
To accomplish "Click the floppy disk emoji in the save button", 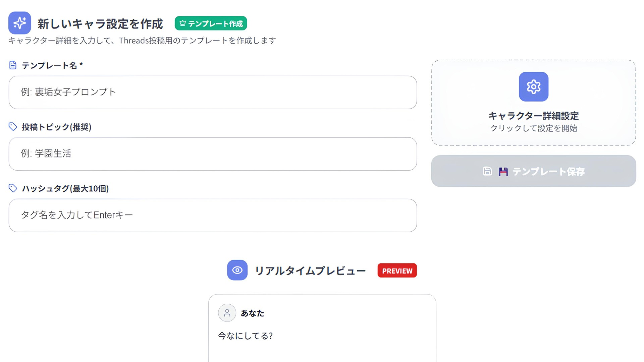I will (x=503, y=172).
